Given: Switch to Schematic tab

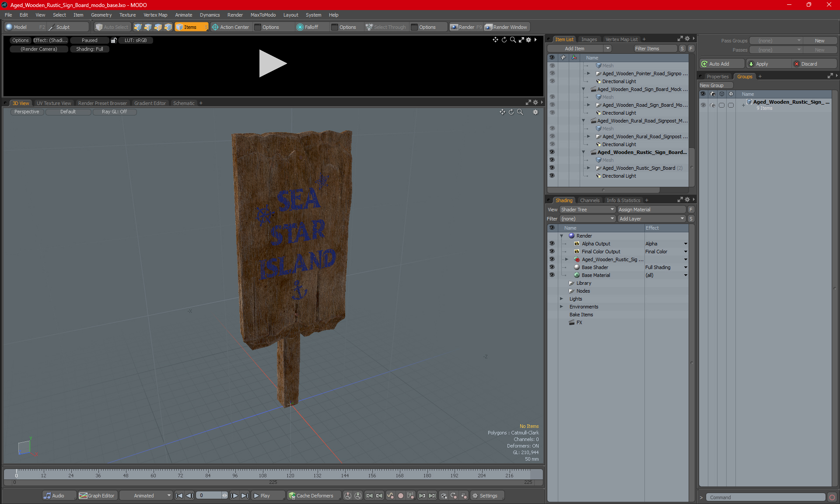Looking at the screenshot, I should (184, 103).
